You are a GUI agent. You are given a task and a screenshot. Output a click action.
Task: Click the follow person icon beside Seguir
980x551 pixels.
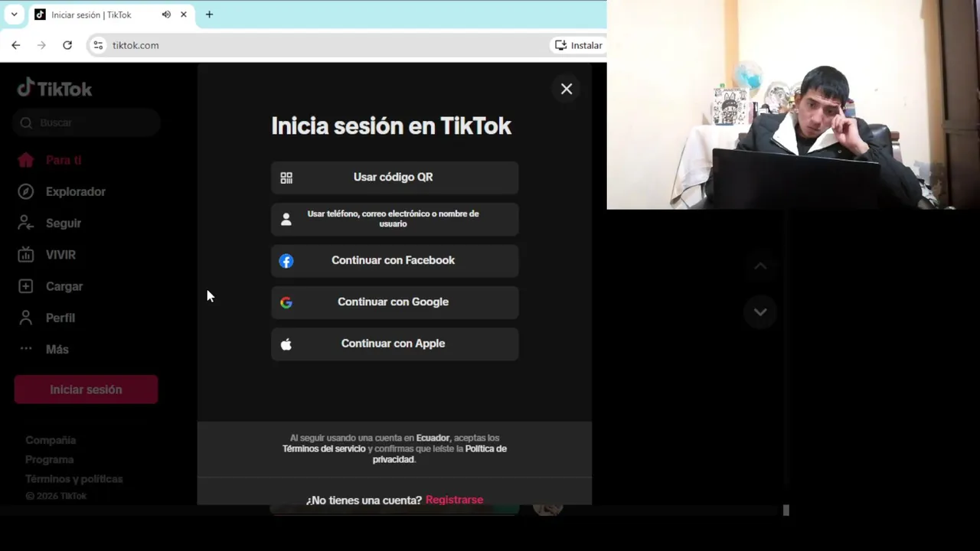pos(26,223)
